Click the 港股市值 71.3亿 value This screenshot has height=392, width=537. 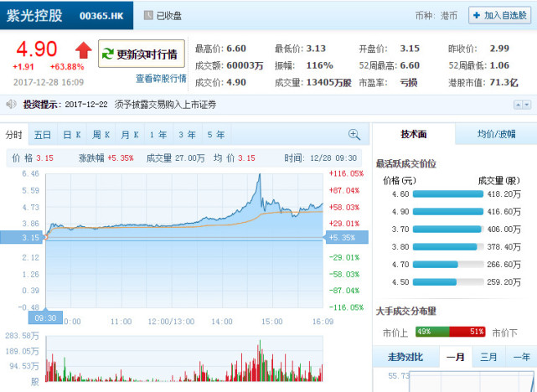click(x=503, y=83)
